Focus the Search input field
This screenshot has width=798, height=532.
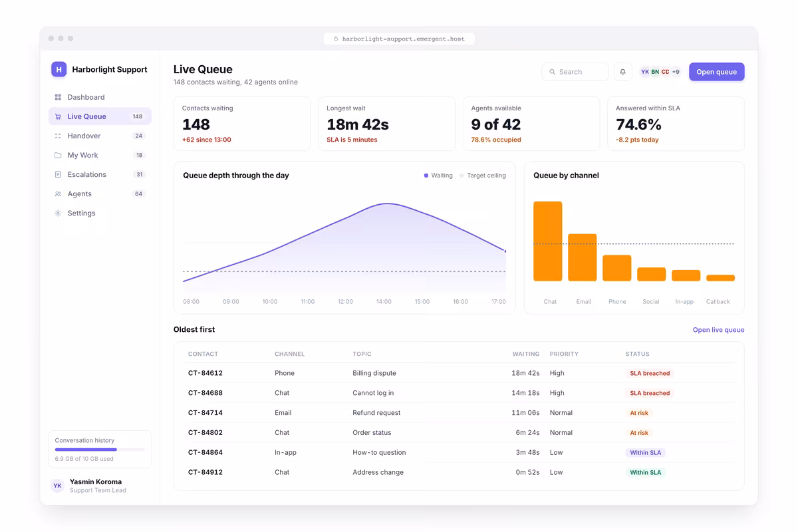(x=575, y=72)
